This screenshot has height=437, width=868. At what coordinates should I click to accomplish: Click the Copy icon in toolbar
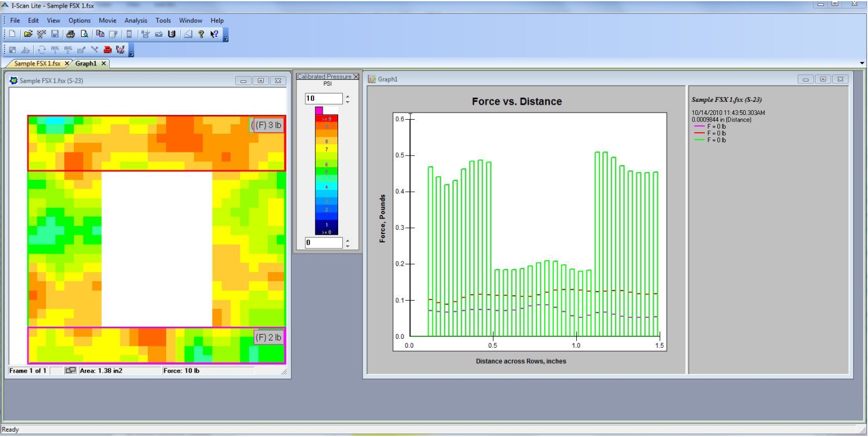click(100, 35)
